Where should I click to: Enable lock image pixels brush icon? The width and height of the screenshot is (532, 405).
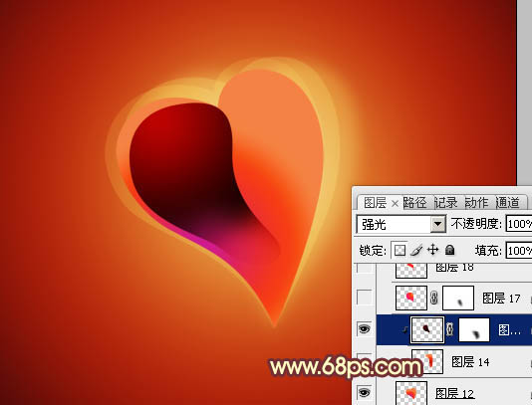tap(416, 251)
